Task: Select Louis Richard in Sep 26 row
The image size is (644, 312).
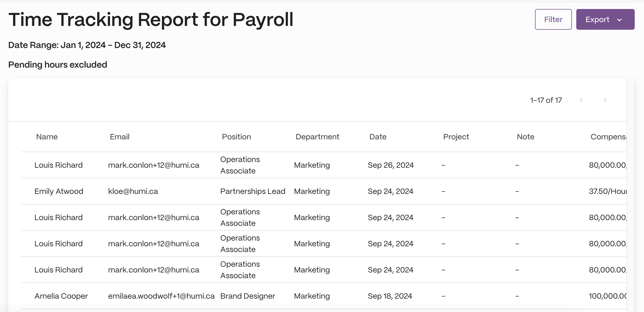Action: pos(58,165)
